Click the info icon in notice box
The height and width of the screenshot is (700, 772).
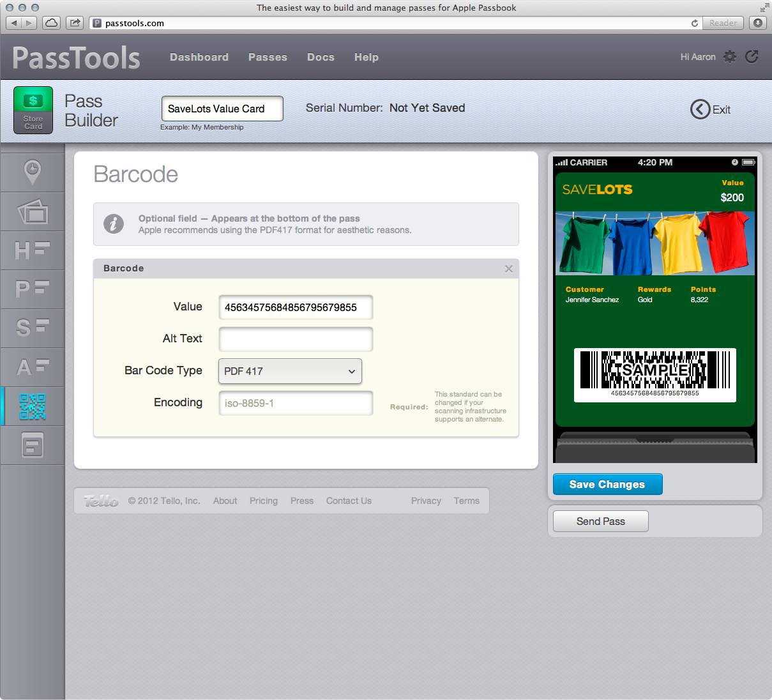click(x=114, y=224)
